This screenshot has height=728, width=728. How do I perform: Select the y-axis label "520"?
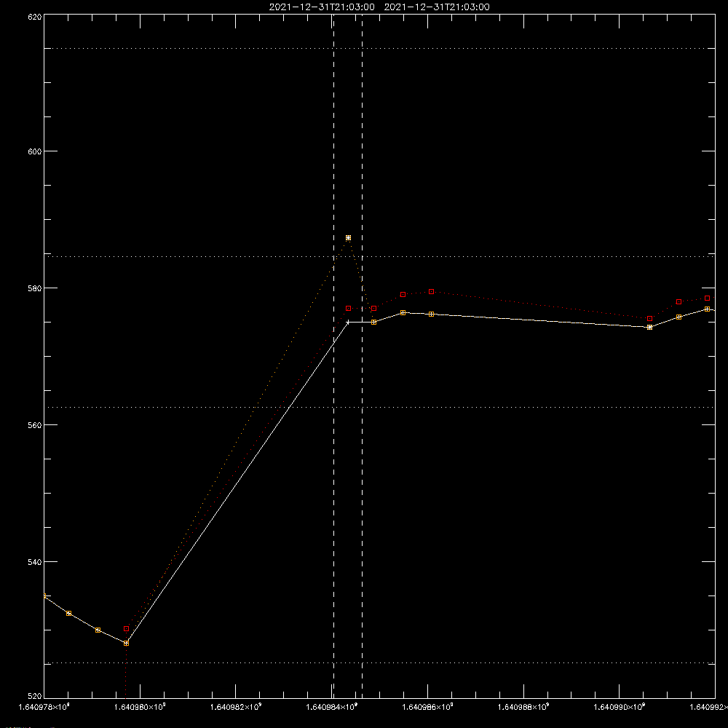point(35,697)
